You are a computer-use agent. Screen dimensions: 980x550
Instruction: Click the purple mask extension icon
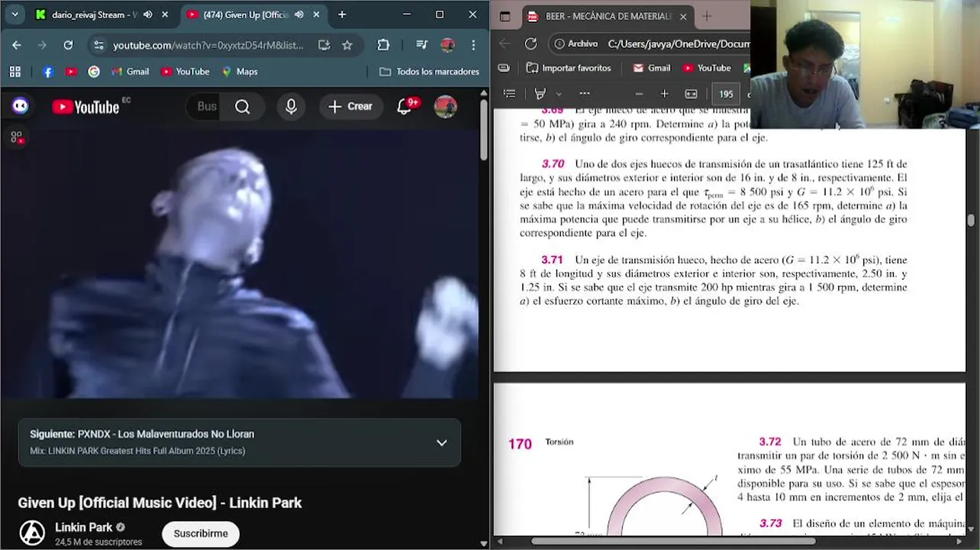point(21,106)
